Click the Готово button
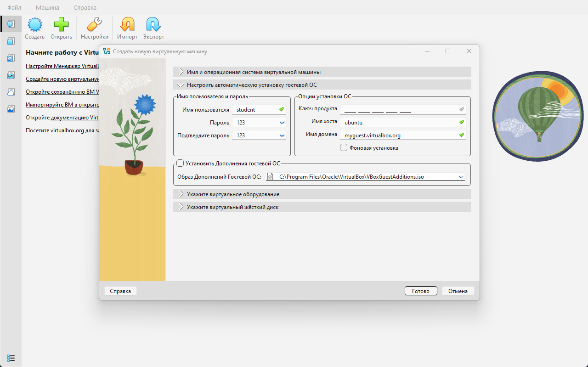Image resolution: width=588 pixels, height=367 pixels. click(x=420, y=291)
